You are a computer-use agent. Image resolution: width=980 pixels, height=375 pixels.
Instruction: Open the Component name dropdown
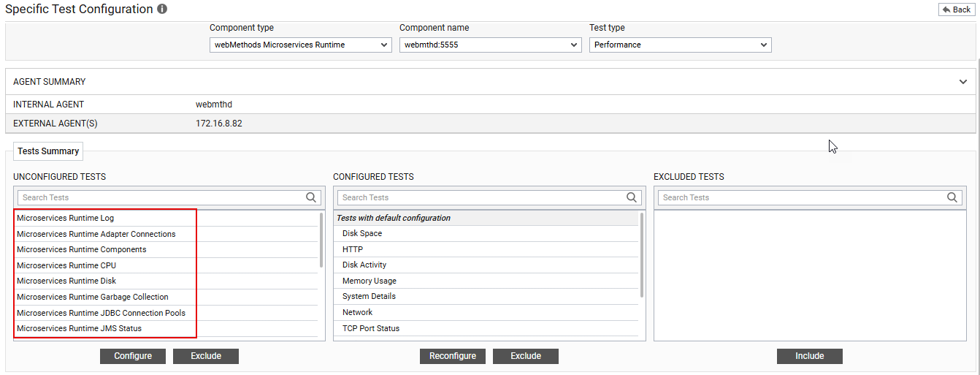490,45
